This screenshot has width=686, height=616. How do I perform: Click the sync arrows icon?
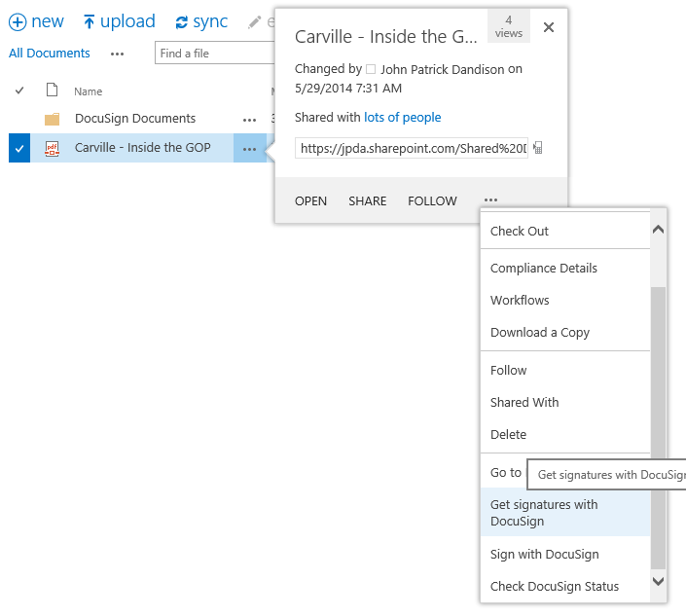click(x=182, y=21)
